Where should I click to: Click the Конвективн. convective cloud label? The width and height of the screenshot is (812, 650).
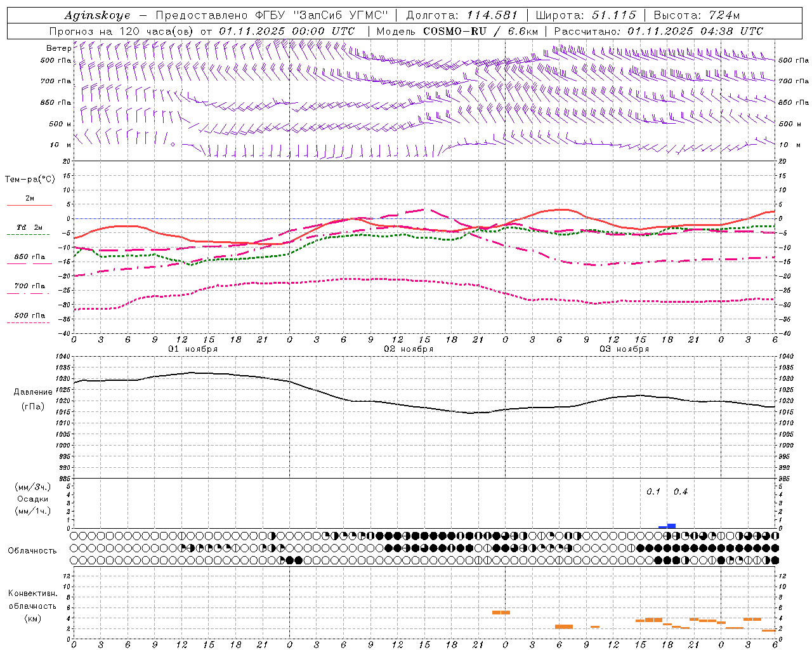click(32, 594)
